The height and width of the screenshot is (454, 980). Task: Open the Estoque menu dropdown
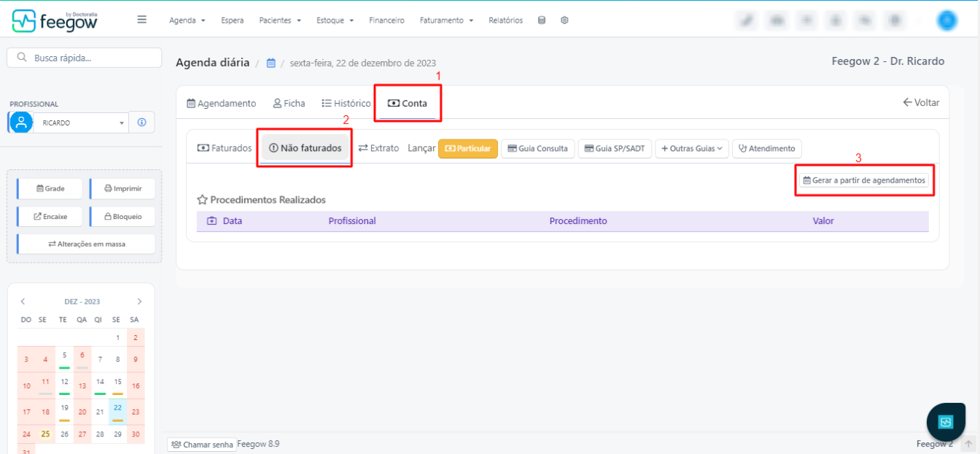[335, 20]
